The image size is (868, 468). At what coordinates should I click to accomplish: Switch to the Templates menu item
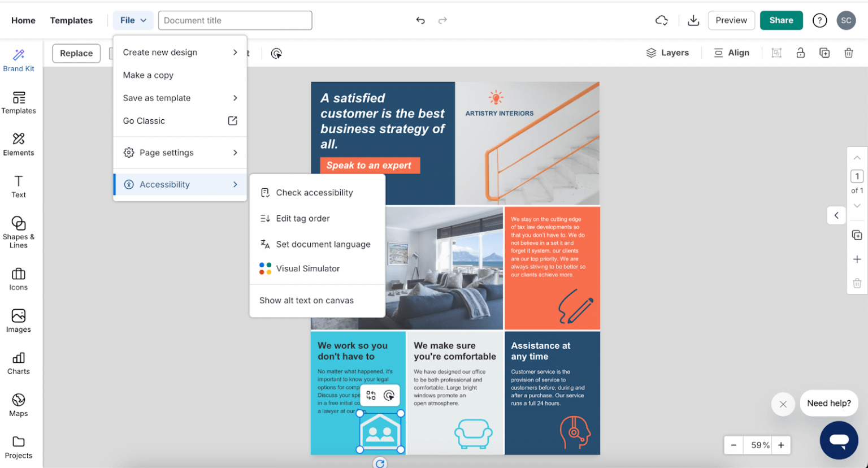click(x=71, y=20)
